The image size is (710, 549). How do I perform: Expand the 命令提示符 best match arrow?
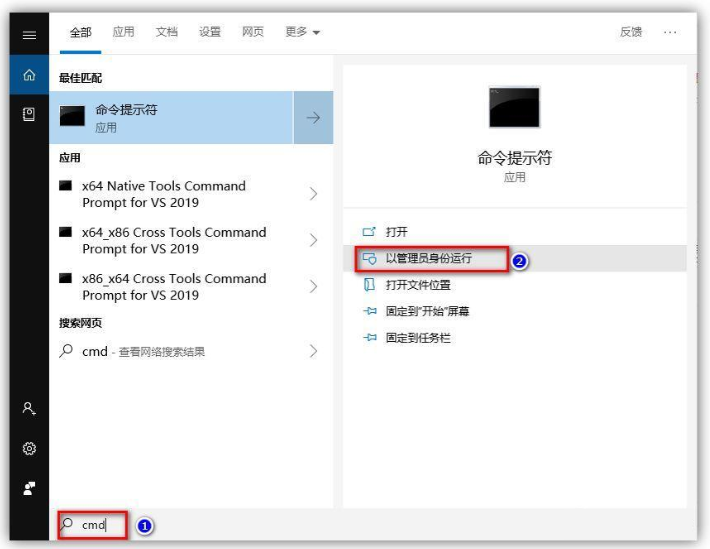pyautogui.click(x=313, y=118)
